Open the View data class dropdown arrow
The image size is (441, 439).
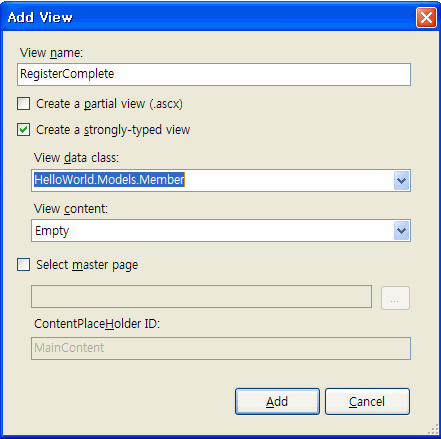coord(401,181)
